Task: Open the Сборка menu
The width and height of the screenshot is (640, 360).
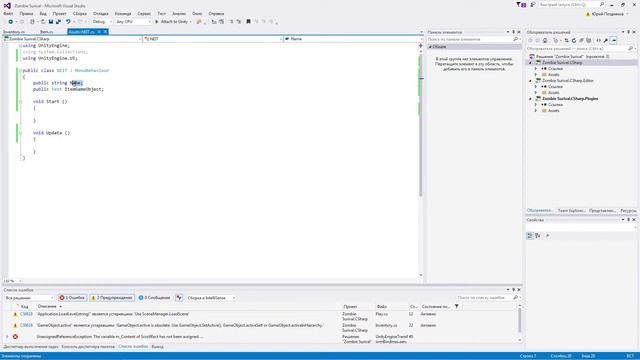Action: pyautogui.click(x=80, y=13)
